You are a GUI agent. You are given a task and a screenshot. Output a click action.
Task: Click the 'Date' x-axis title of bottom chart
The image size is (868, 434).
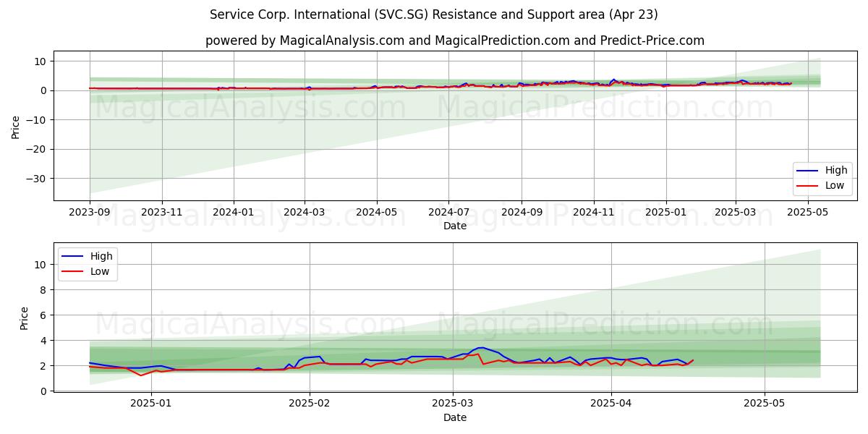click(x=455, y=417)
